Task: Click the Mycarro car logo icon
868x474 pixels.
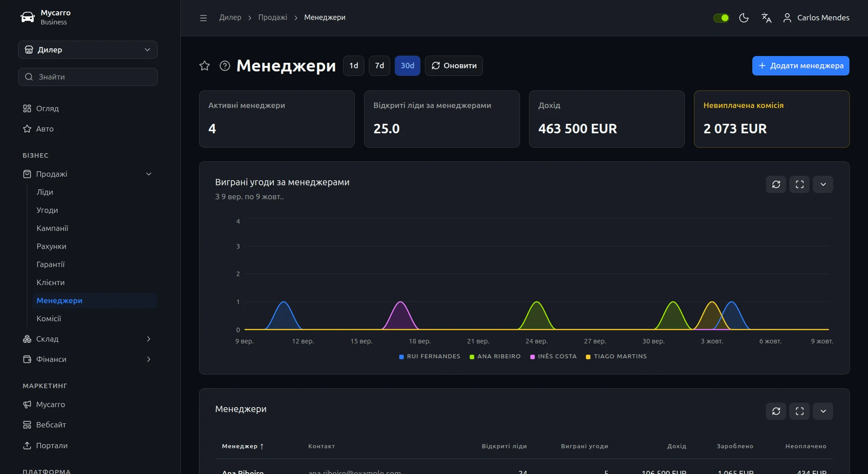Action: (28, 17)
